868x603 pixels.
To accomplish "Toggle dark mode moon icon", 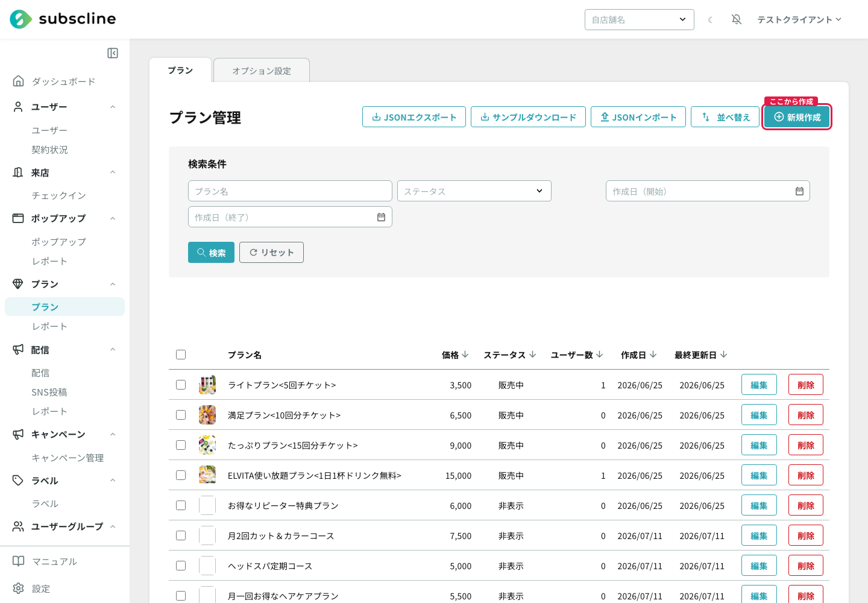I will tap(711, 20).
